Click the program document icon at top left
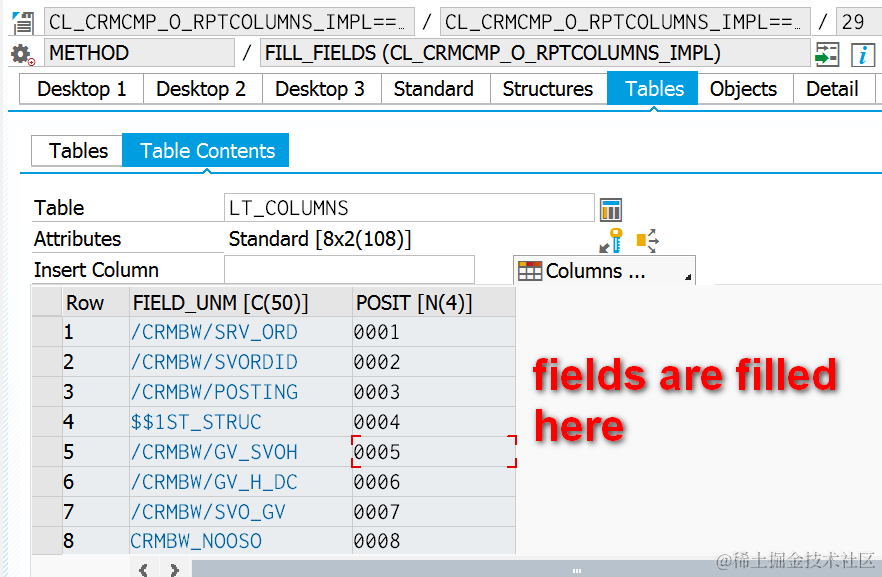The image size is (882, 577). [23, 22]
